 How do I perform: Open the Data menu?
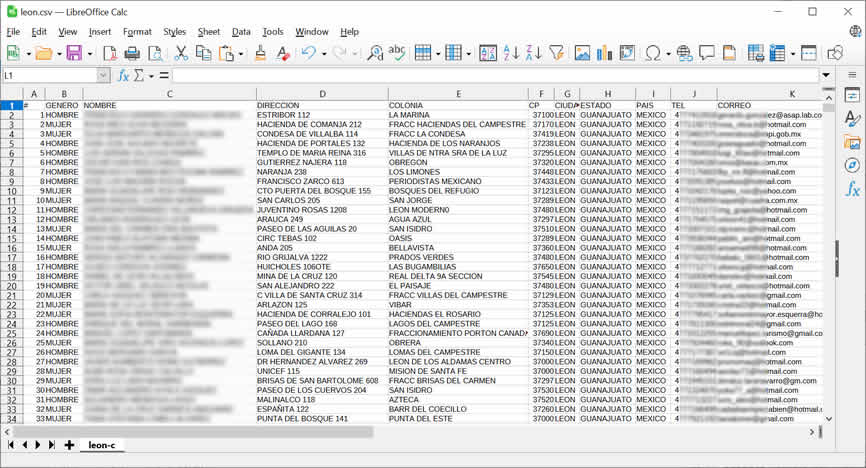point(241,32)
